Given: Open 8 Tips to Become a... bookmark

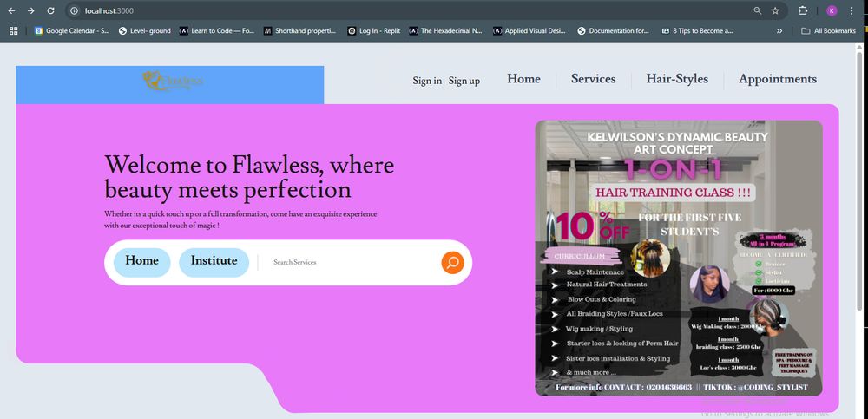Looking at the screenshot, I should [x=698, y=31].
